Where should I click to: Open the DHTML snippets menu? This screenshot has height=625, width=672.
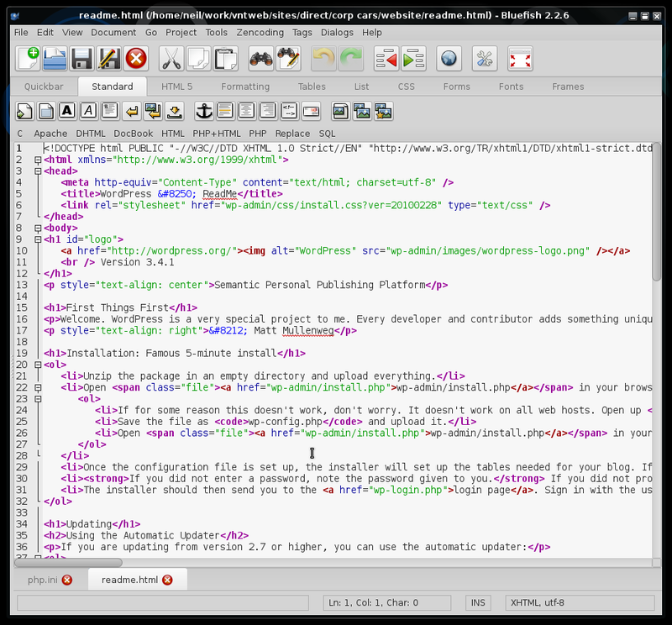click(x=91, y=134)
